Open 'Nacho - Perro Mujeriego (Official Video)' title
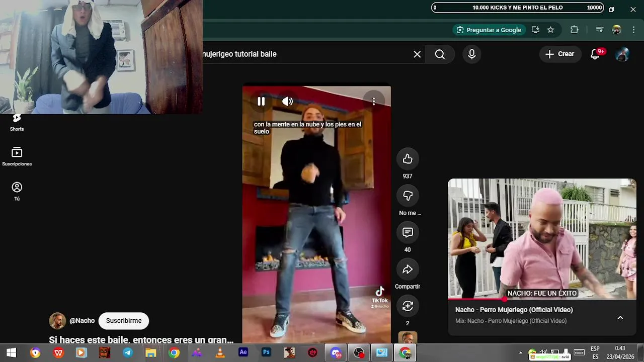The image size is (644, 362). coord(514,310)
